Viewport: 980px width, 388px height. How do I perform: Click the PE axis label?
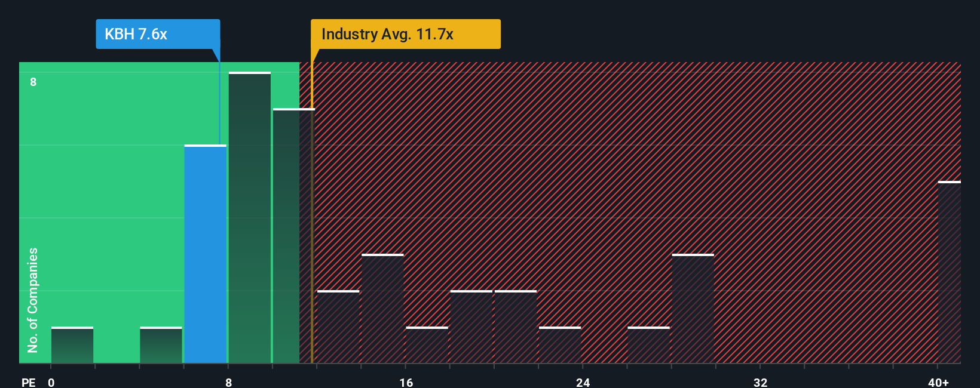point(28,382)
